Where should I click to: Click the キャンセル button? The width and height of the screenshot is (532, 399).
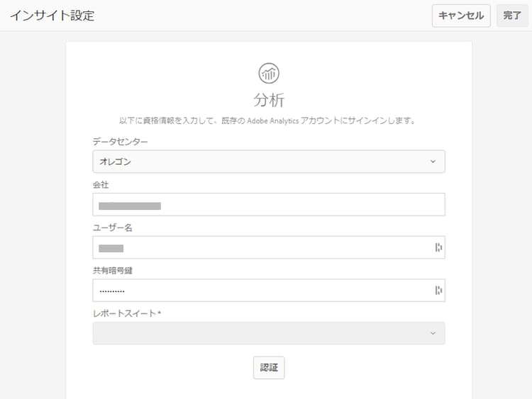coord(461,16)
